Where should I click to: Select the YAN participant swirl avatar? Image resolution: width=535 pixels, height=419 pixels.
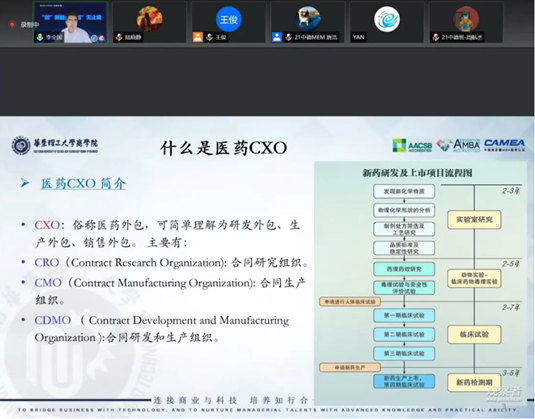(387, 19)
